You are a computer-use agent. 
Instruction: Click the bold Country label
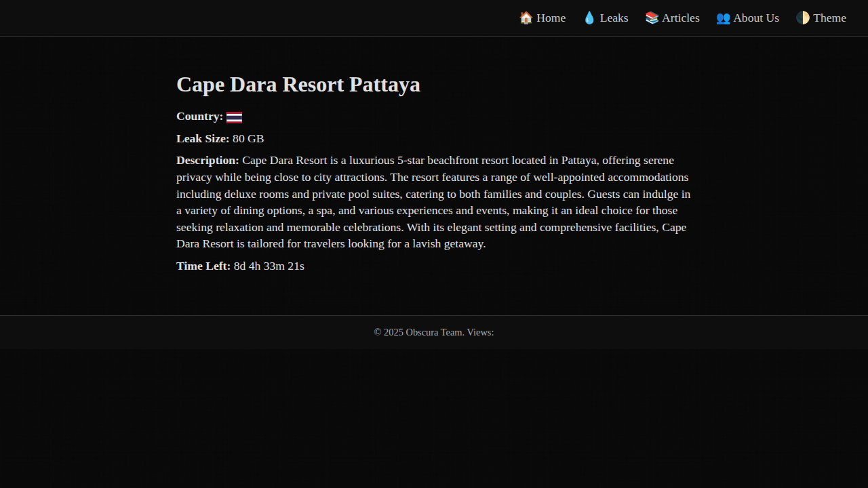[x=199, y=117]
